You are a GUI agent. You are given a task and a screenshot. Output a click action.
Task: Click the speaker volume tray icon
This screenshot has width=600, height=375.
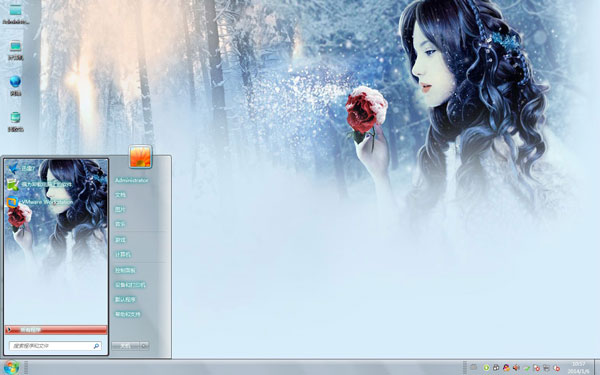516,368
